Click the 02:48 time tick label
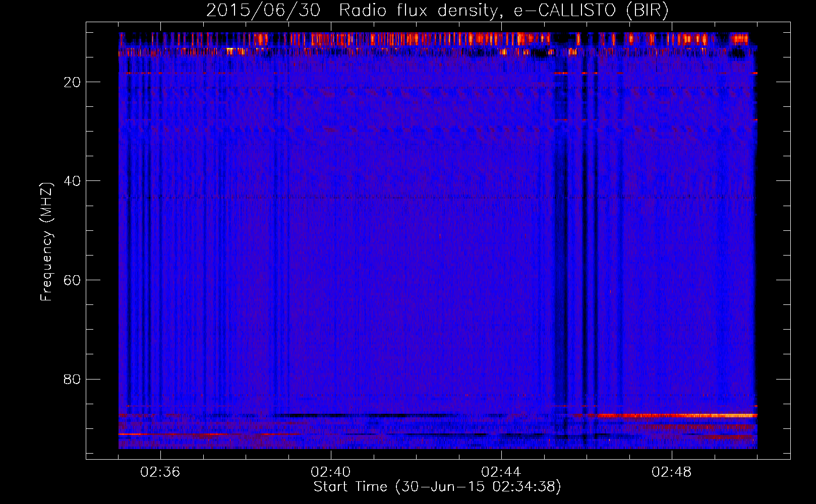The height and width of the screenshot is (504, 816). [x=672, y=472]
